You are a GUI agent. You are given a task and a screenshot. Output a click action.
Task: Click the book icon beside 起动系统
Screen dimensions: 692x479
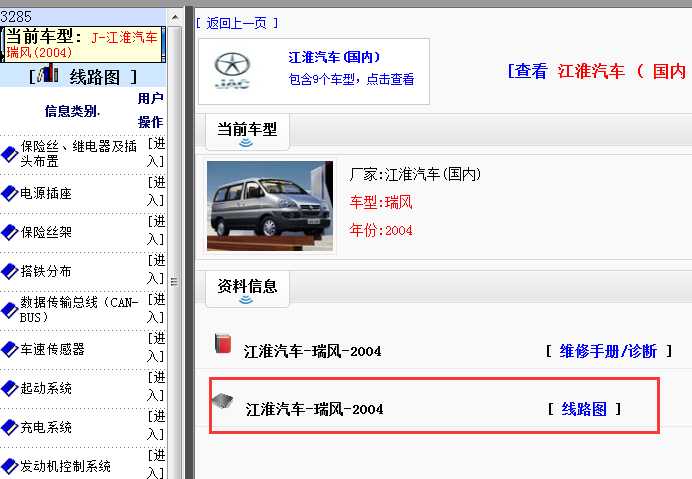(x=9, y=388)
